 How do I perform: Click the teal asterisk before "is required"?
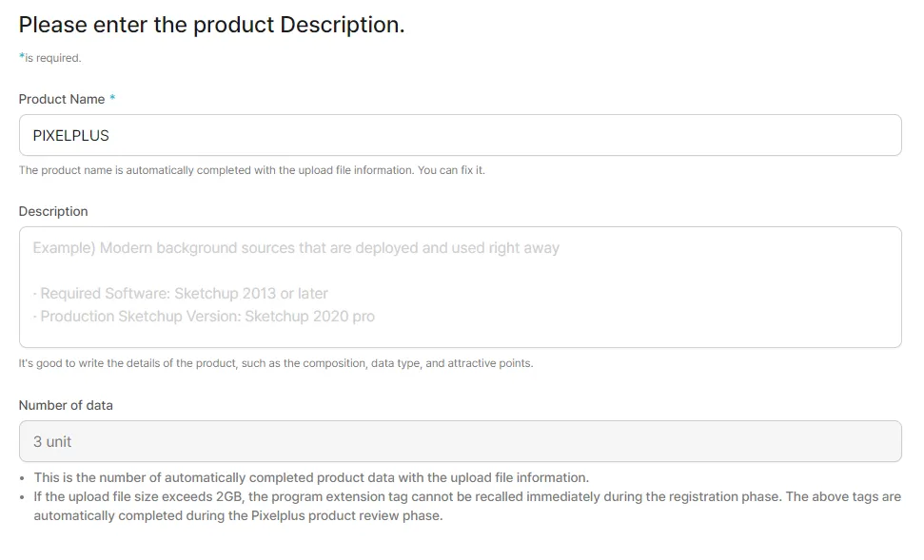21,57
